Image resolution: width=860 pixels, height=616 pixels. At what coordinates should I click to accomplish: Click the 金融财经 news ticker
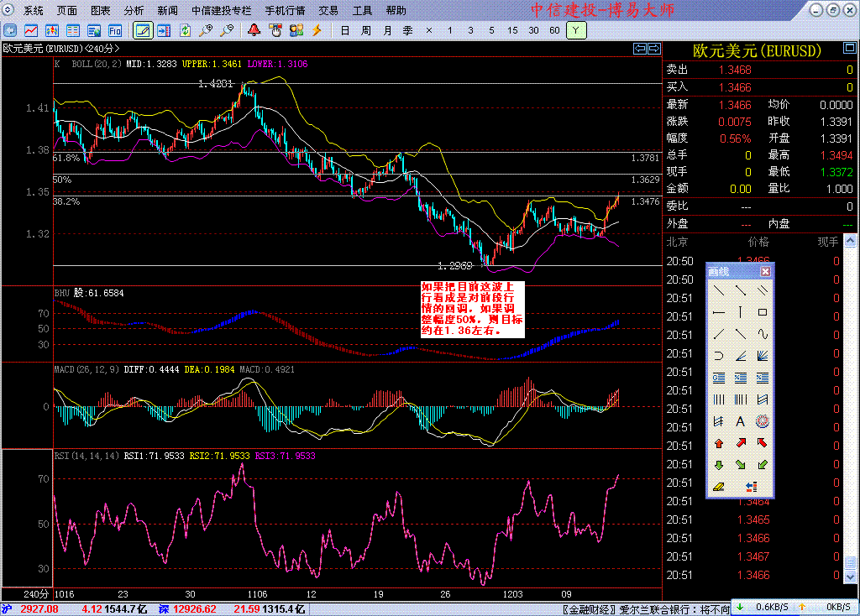coord(646,609)
